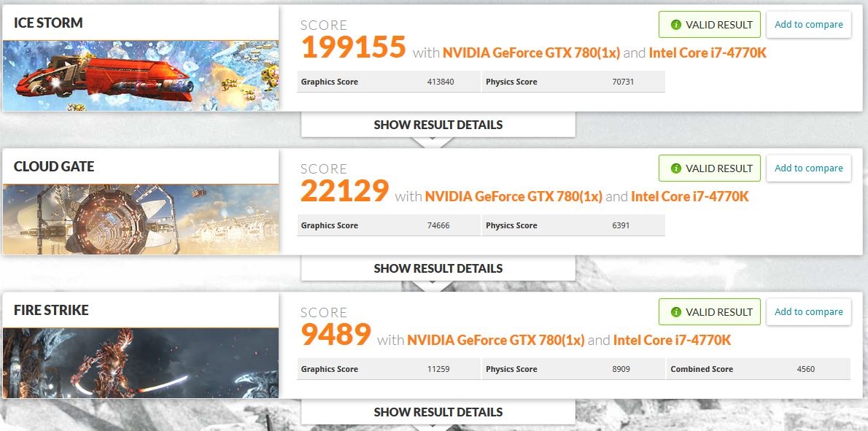Click Valid Result badge for Cloud Gate
This screenshot has width=868, height=431.
pos(710,168)
